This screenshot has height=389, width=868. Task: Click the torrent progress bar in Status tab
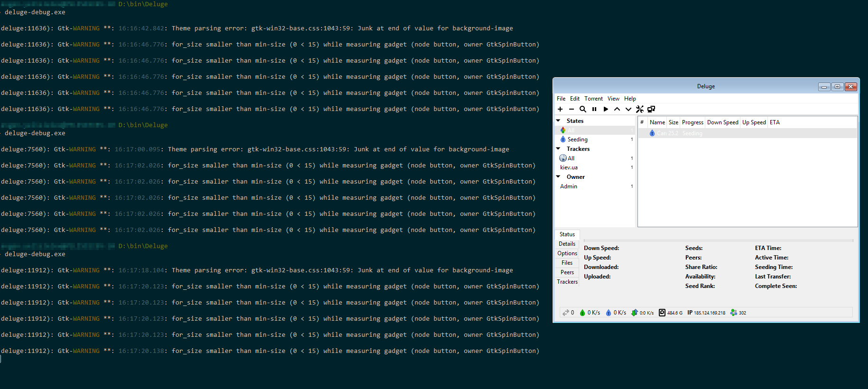718,241
